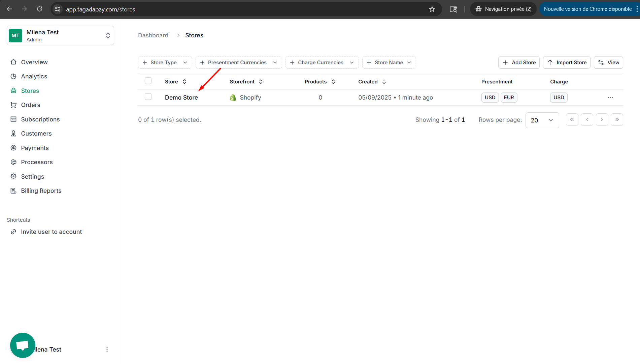Click the Navigation privée incognito indicator
Screen dimensions: 640x364
point(503,9)
